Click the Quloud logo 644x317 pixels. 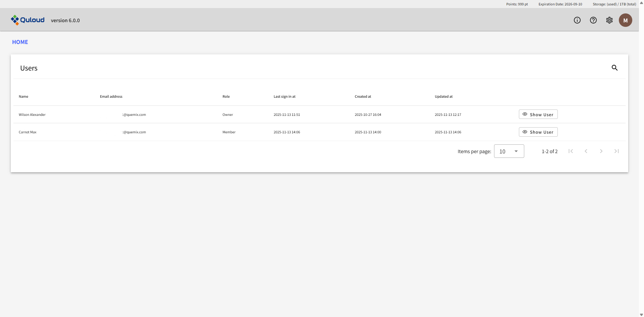click(x=28, y=20)
